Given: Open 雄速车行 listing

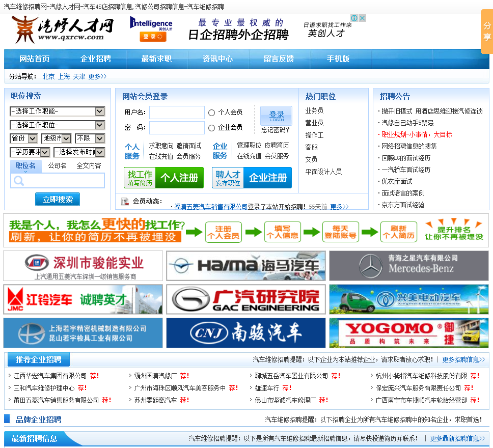Looking at the screenshot, I should (x=267, y=388).
